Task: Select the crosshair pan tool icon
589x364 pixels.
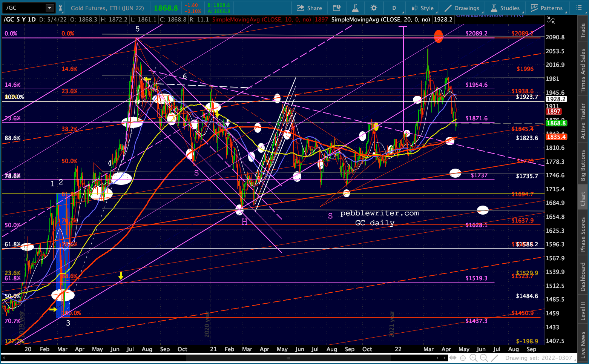Action: [463, 358]
